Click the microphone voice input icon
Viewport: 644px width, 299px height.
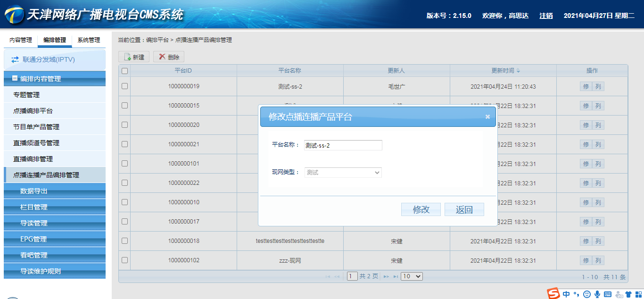coord(597,294)
